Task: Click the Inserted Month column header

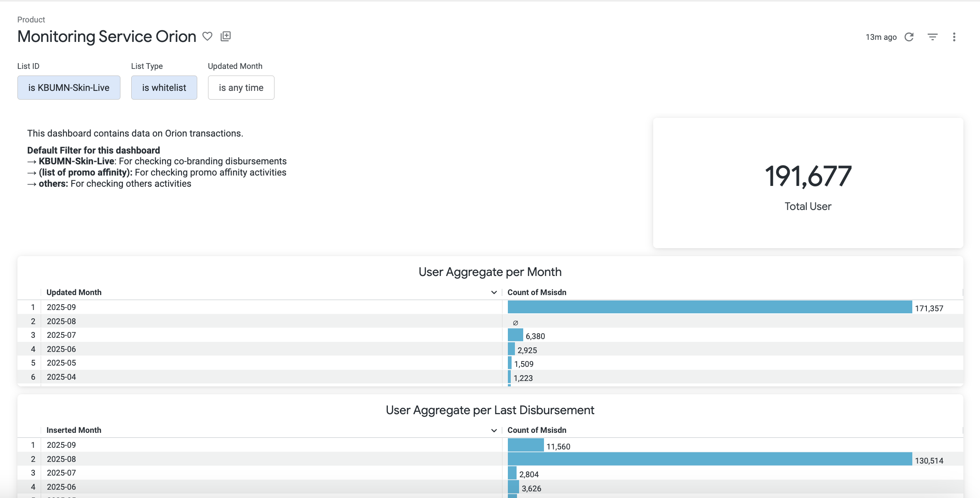Action: [74, 430]
